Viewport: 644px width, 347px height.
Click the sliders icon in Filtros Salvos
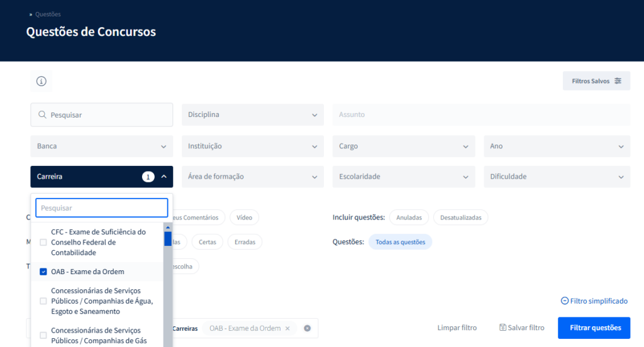618,81
